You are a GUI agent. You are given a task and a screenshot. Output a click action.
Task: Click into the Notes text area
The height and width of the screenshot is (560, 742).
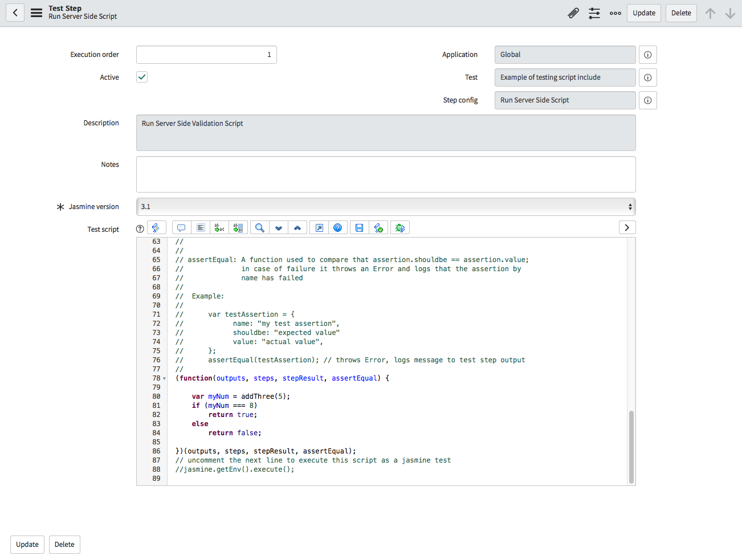coord(386,174)
